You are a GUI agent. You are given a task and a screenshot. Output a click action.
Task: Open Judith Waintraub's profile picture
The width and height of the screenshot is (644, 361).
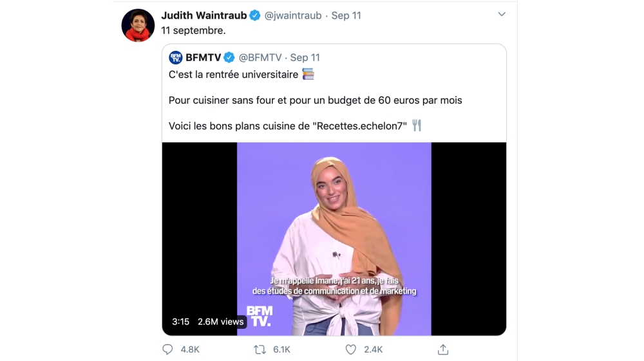(x=138, y=26)
